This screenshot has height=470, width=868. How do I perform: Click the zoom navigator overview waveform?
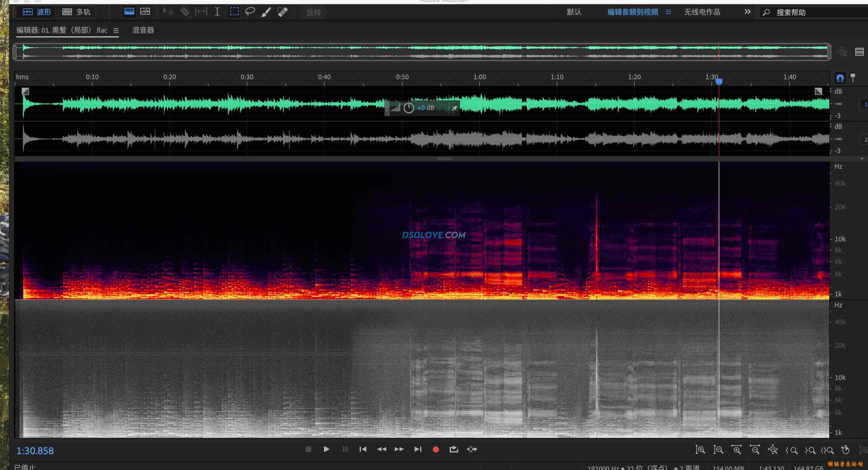pos(422,52)
